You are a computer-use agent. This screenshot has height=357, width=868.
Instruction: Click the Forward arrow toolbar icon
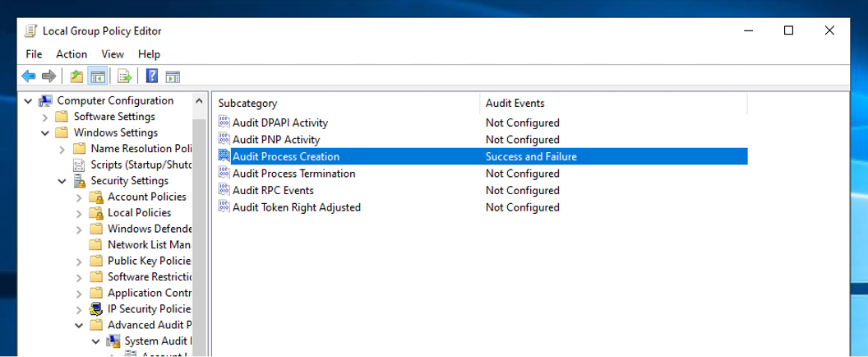pyautogui.click(x=48, y=76)
